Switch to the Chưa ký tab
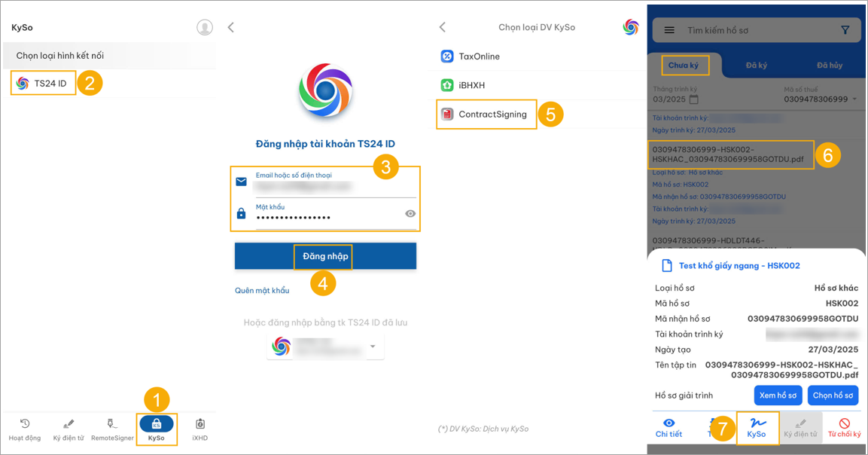This screenshot has height=455, width=868. [684, 66]
